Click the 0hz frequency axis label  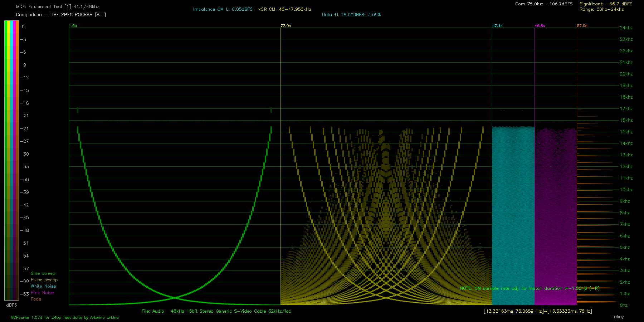tap(624, 305)
